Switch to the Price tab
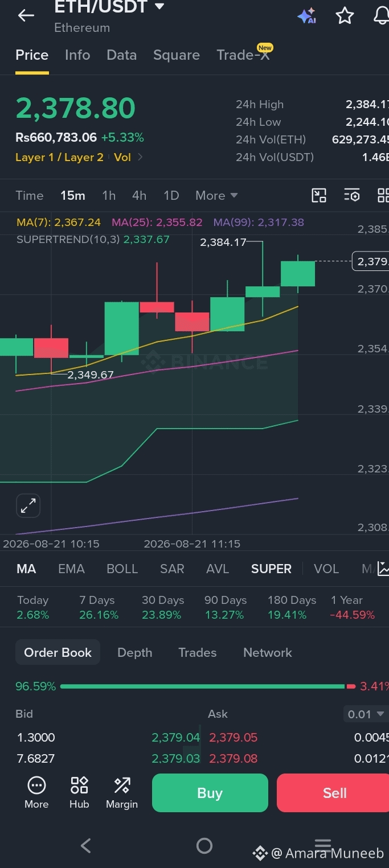The image size is (389, 868). pyautogui.click(x=32, y=55)
